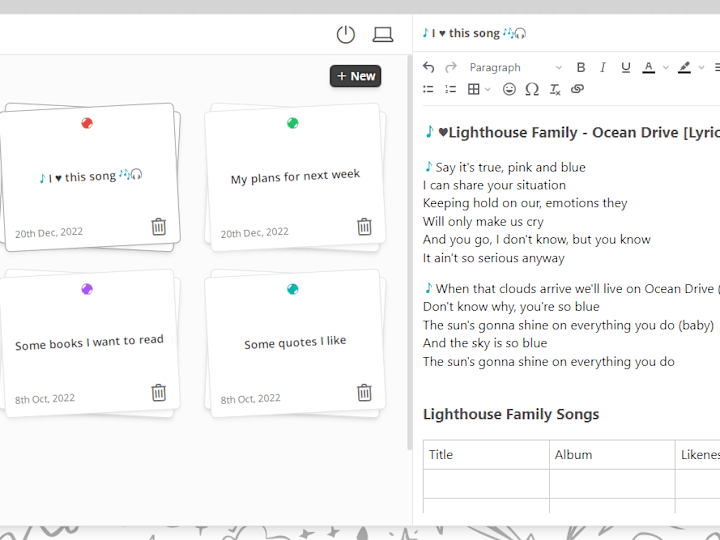Viewport: 720px width, 540px height.
Task: Expand the table options arrow
Action: tap(488, 89)
